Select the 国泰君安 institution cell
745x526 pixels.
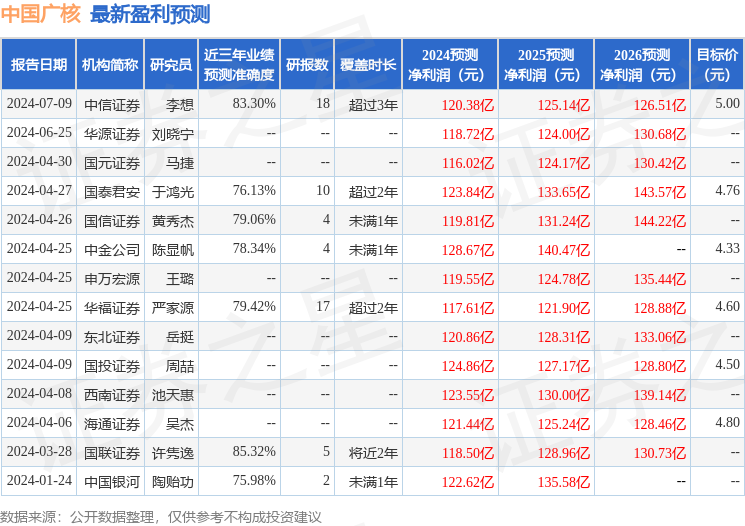(112, 192)
